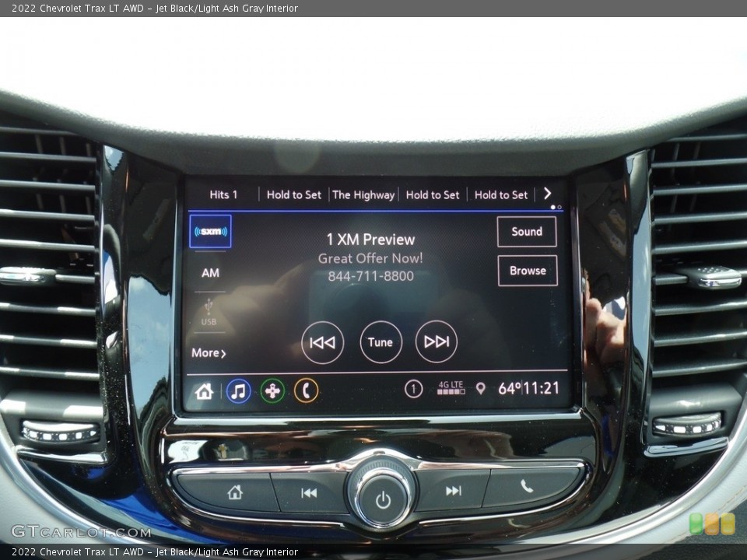
Task: Switch to the AM radio source
Action: point(210,273)
